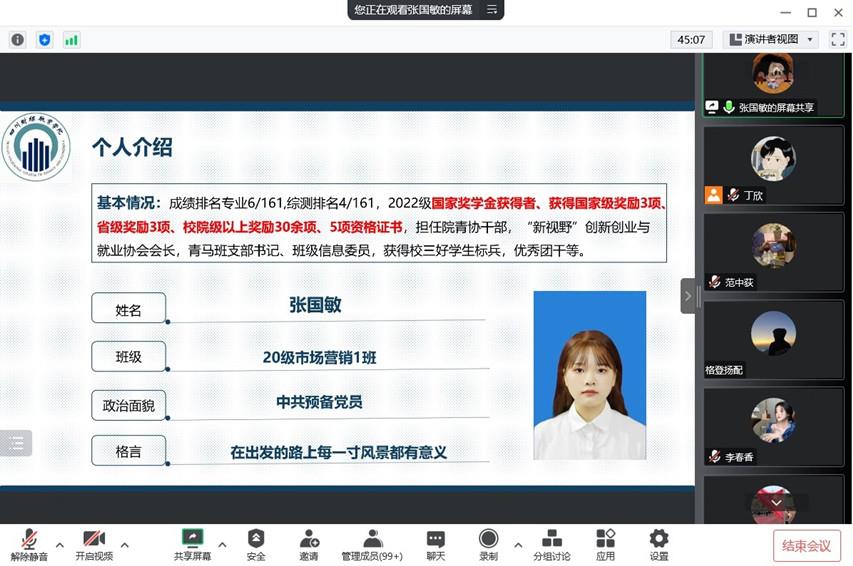This screenshot has height=566, width=853.
Task: Check the green network signal icon
Action: pos(71,40)
